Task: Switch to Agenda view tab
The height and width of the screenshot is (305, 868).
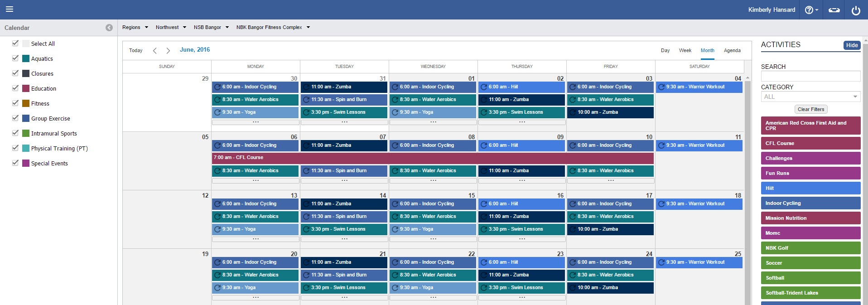Action: pyautogui.click(x=732, y=50)
